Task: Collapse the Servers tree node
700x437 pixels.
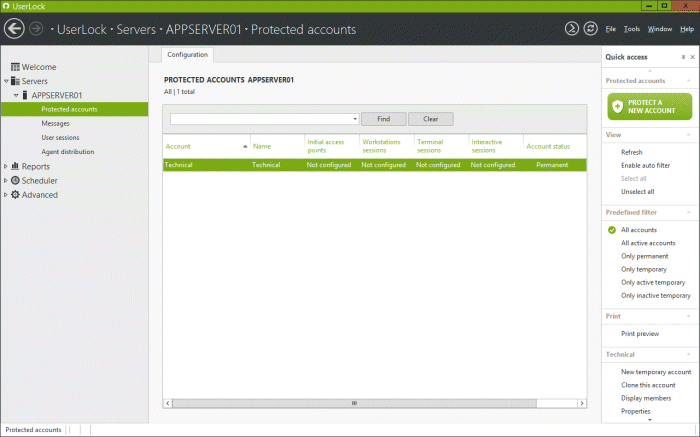Action: point(5,81)
